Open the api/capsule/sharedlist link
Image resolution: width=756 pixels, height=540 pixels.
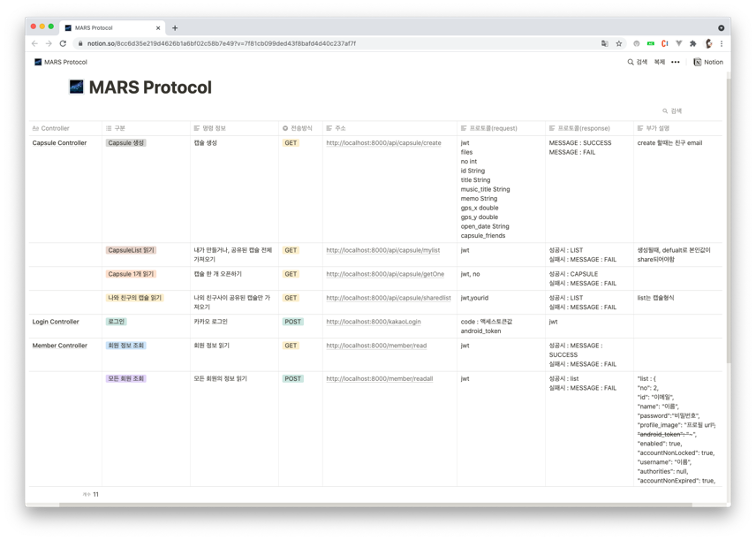pyautogui.click(x=389, y=297)
